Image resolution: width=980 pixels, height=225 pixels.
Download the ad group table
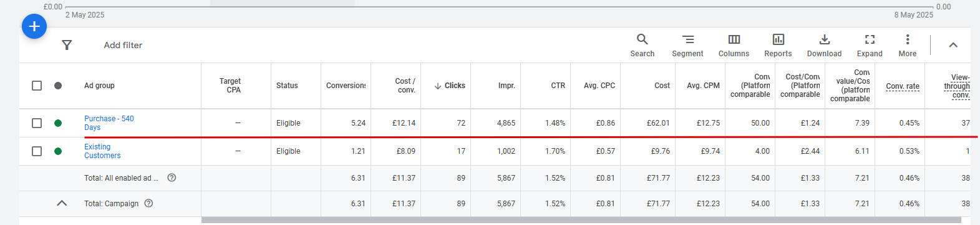coord(824,46)
